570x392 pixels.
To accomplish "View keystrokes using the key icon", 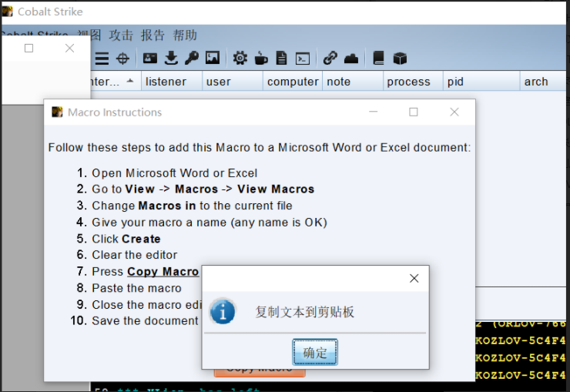I will pyautogui.click(x=192, y=58).
